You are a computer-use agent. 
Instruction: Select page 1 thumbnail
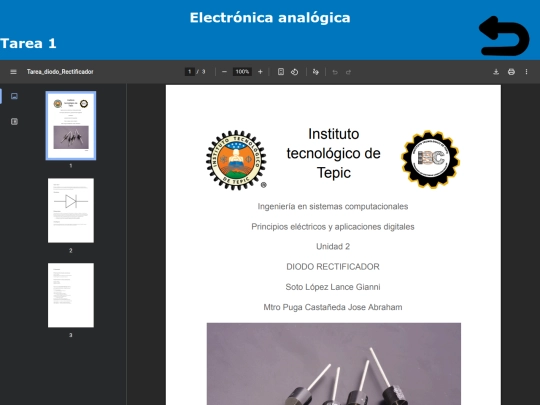[71, 125]
